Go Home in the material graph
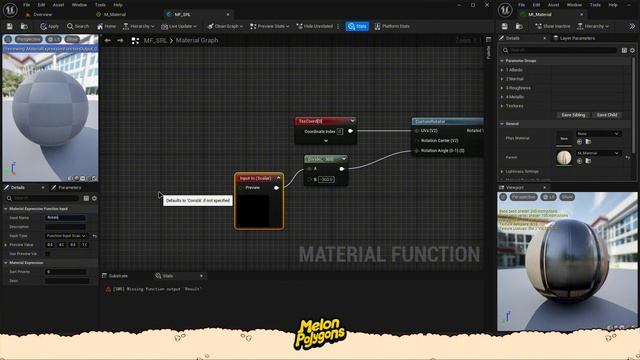Image resolution: width=640 pixels, height=360 pixels. click(x=107, y=26)
